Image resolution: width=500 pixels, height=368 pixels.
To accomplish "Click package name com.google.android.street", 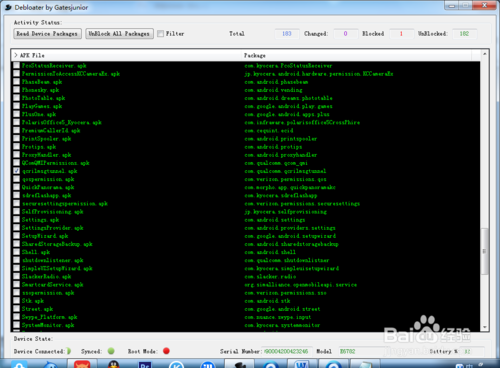I will [282, 308].
